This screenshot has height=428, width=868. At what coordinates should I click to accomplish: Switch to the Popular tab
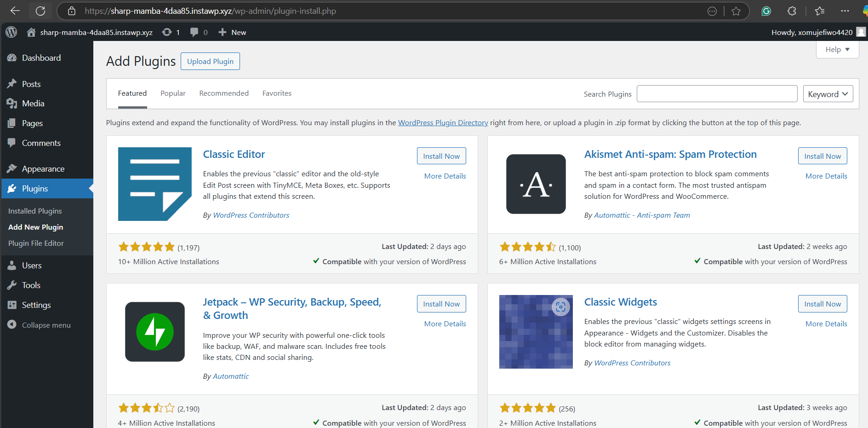pos(173,93)
